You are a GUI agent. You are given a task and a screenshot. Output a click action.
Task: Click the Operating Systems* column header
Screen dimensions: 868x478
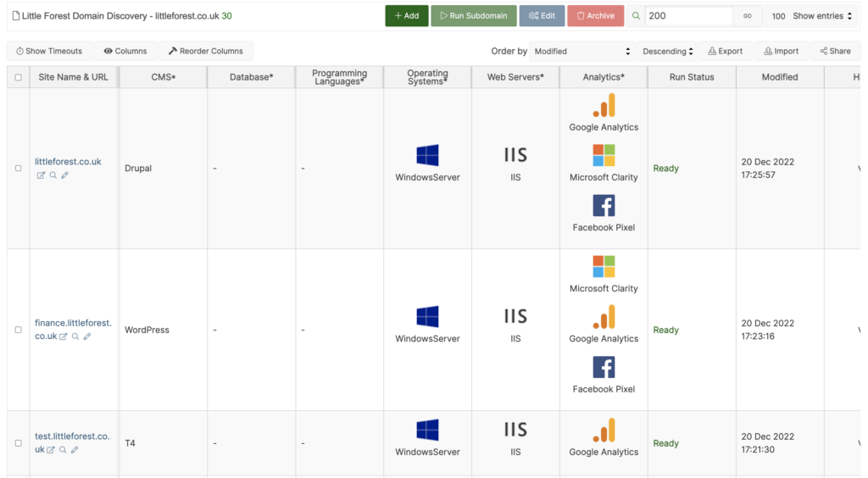tap(427, 77)
